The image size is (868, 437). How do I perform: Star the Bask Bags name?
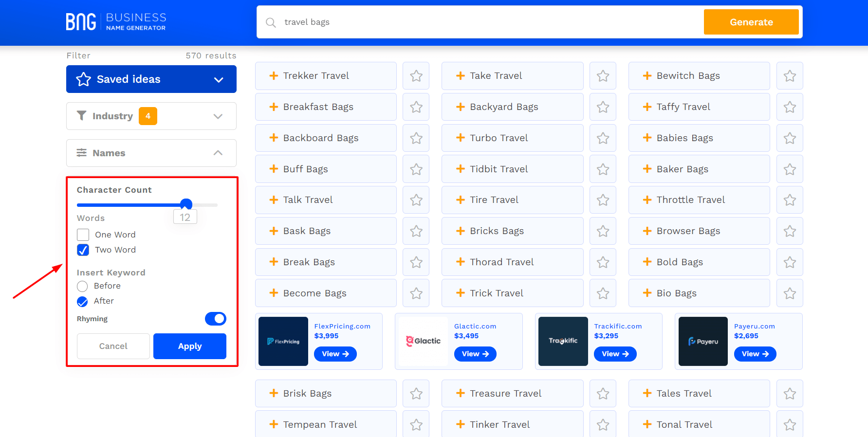pos(416,231)
